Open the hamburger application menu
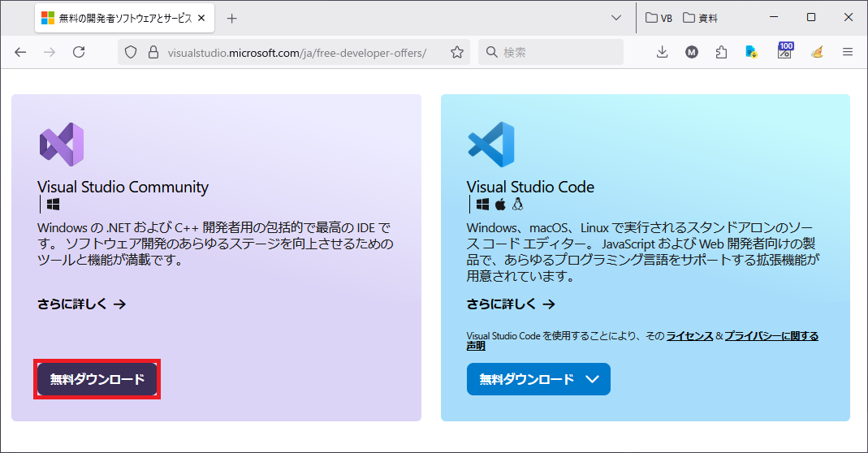The height and width of the screenshot is (453, 868). point(848,52)
